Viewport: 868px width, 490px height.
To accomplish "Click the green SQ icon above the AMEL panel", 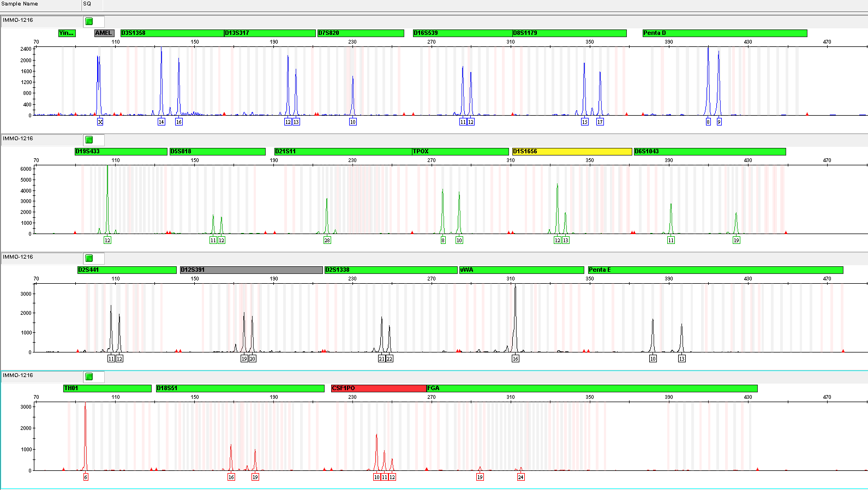I will [89, 21].
